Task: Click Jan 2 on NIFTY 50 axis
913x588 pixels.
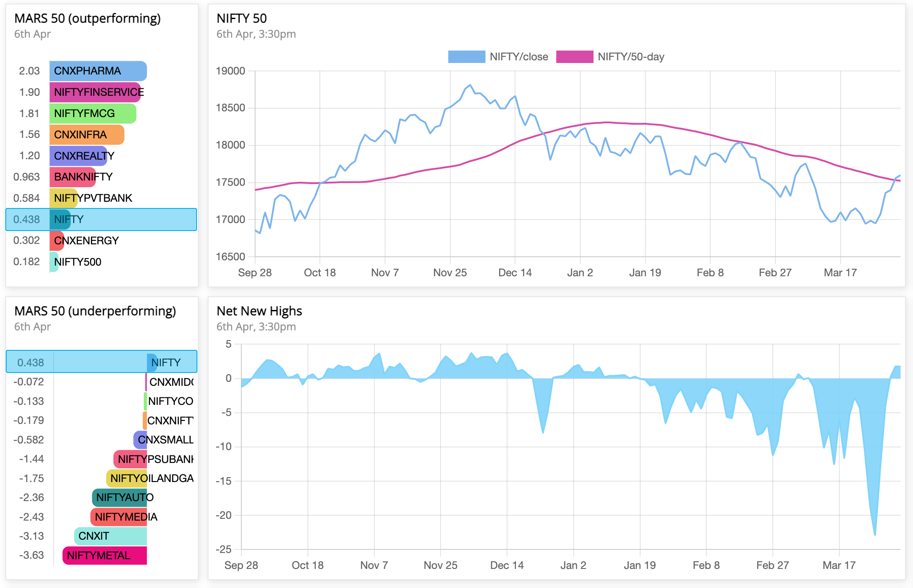Action: coord(580,273)
